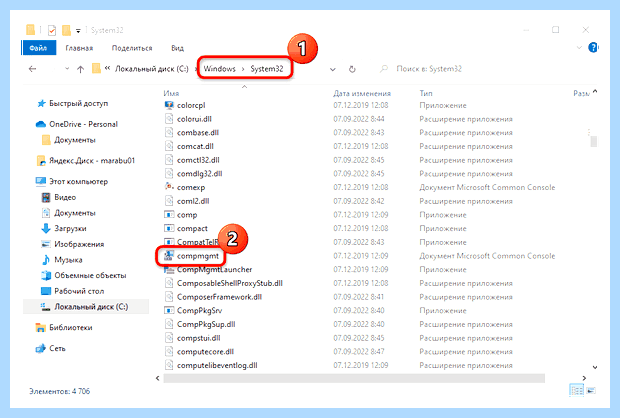Click the Музыка note icon
The width and height of the screenshot is (620, 418).
click(x=46, y=259)
